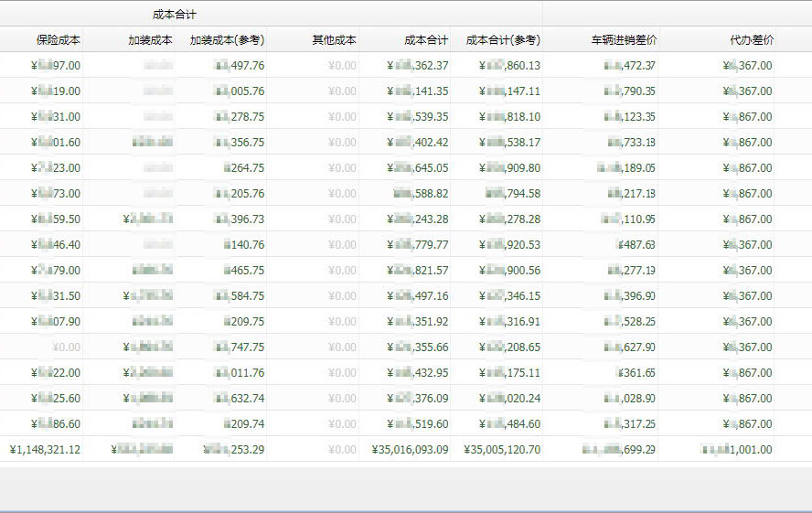Click the 保险成本 column header
The width and height of the screenshot is (812, 513).
58,40
